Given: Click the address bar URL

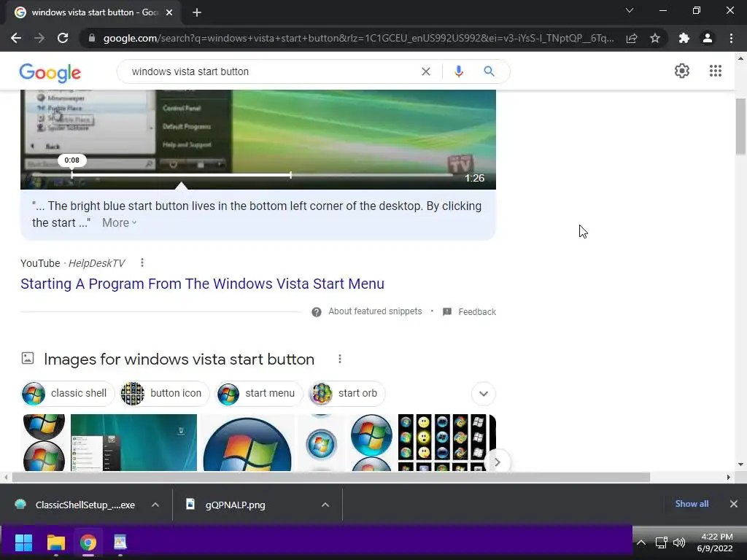Looking at the screenshot, I should [358, 38].
